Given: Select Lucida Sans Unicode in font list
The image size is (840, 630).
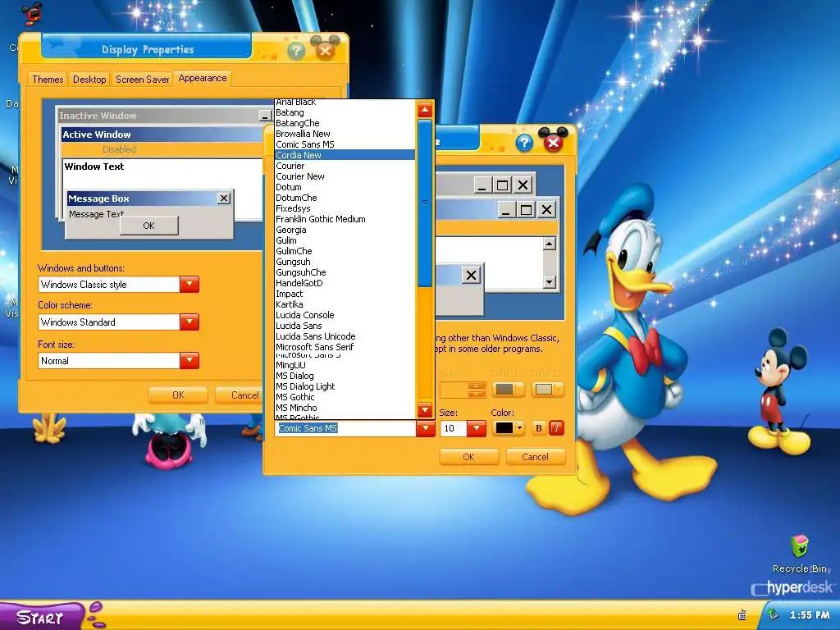Looking at the screenshot, I should (x=345, y=336).
